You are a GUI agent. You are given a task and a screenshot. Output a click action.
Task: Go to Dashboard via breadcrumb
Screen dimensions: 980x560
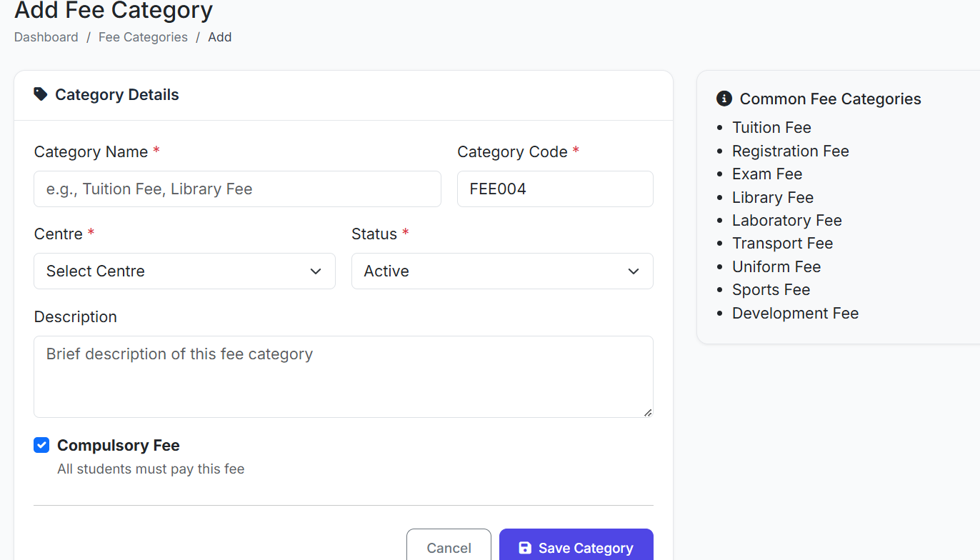[x=46, y=37]
